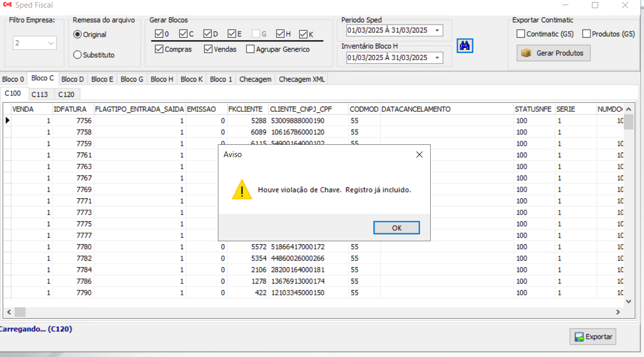
Task: Click the scroll right arrow of horizontal scrollbar
Action: pos(617,312)
